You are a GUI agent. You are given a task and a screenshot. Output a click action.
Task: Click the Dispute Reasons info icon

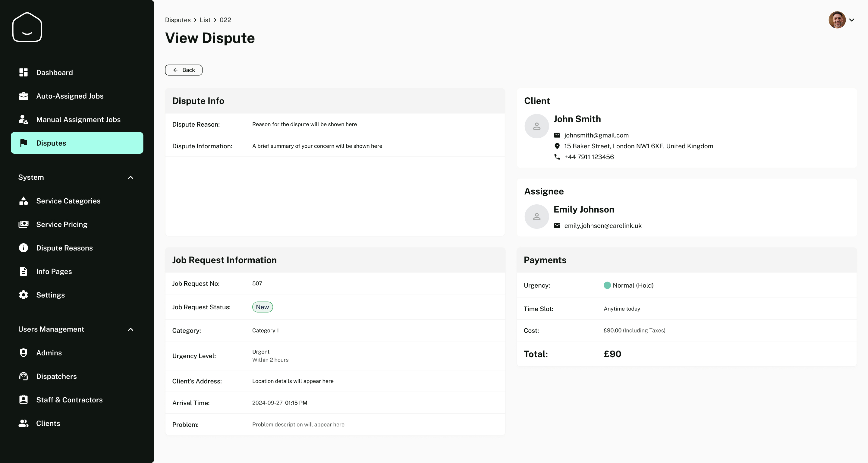tap(23, 248)
